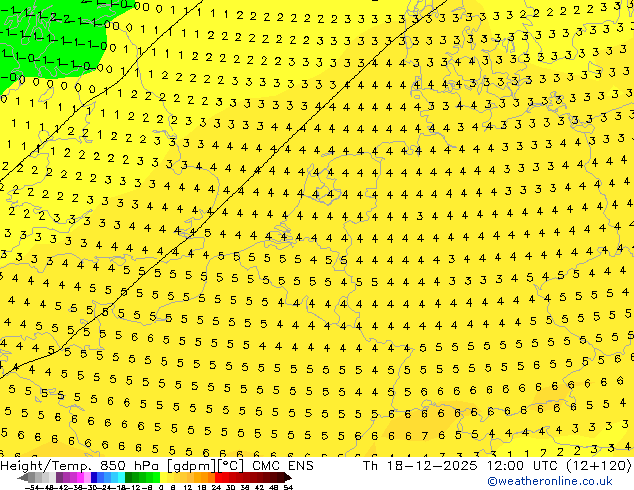Viewport: 634px width, 490px height.
Task: Click the ©weatheronline.co.uk credit text
Action: (x=550, y=481)
